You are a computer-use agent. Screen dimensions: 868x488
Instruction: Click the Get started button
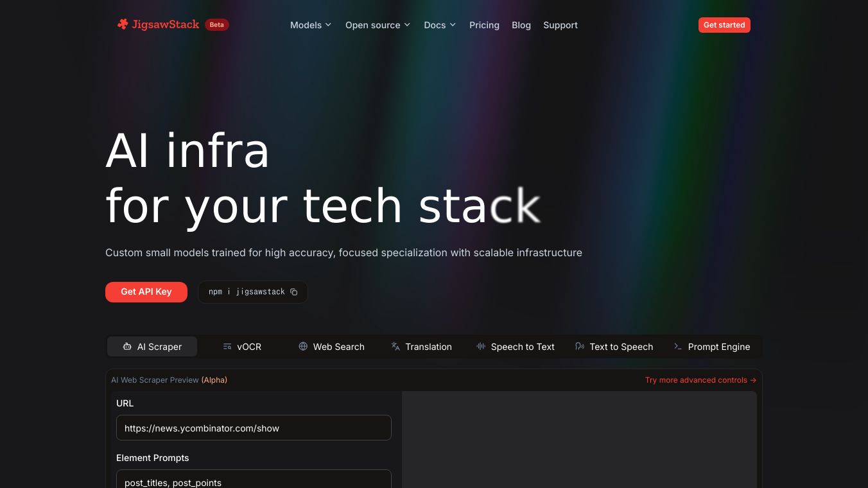724,25
